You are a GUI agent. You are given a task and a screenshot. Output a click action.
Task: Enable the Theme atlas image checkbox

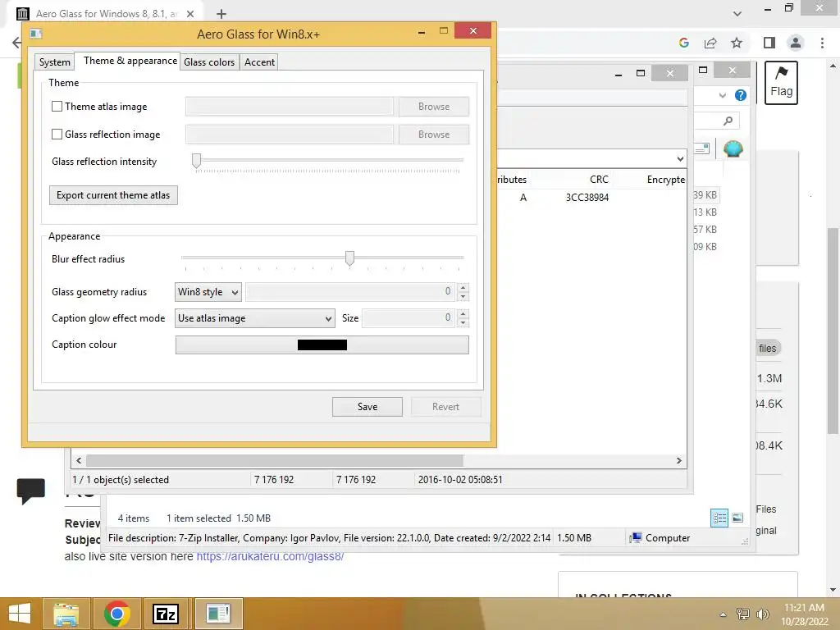57,106
